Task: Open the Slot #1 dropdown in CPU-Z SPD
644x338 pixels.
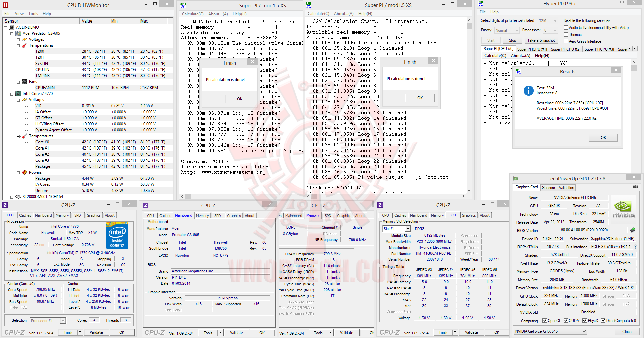Action: (397, 229)
